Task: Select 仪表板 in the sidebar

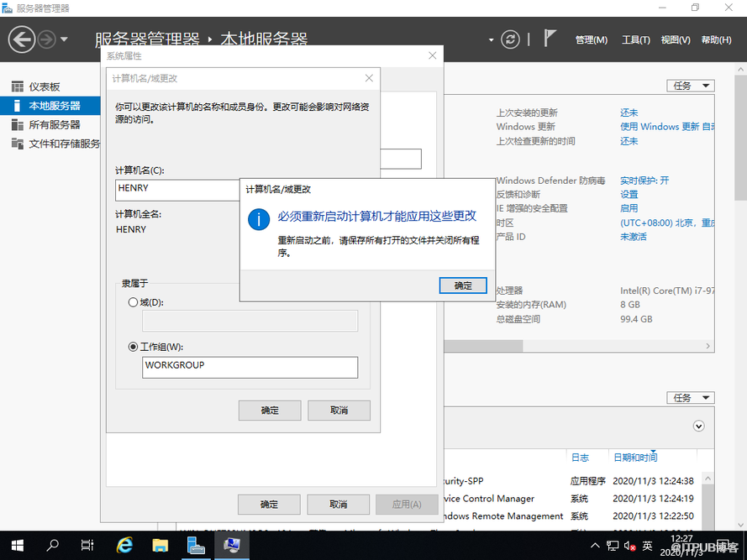Action: (45, 86)
